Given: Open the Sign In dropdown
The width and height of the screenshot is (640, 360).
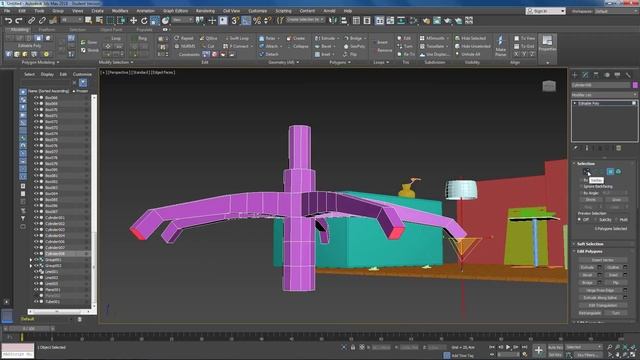Looking at the screenshot, I should tap(546, 11).
